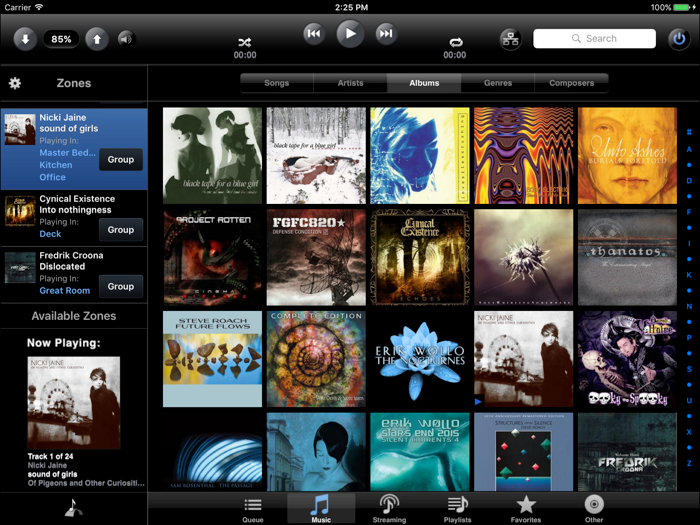The width and height of the screenshot is (700, 525).
Task: Open the Streaming tab
Action: tap(389, 509)
